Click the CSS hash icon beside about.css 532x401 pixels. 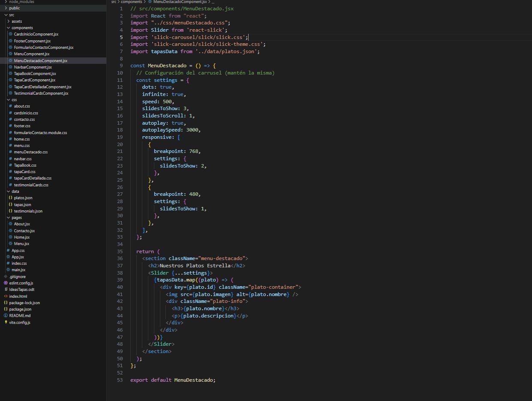(10, 106)
